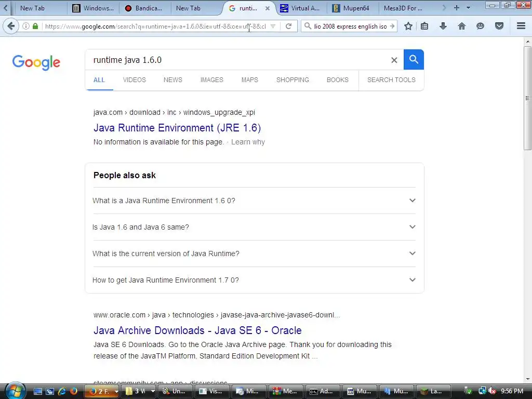Select the NEWS results filter
532x399 pixels.
tap(172, 79)
